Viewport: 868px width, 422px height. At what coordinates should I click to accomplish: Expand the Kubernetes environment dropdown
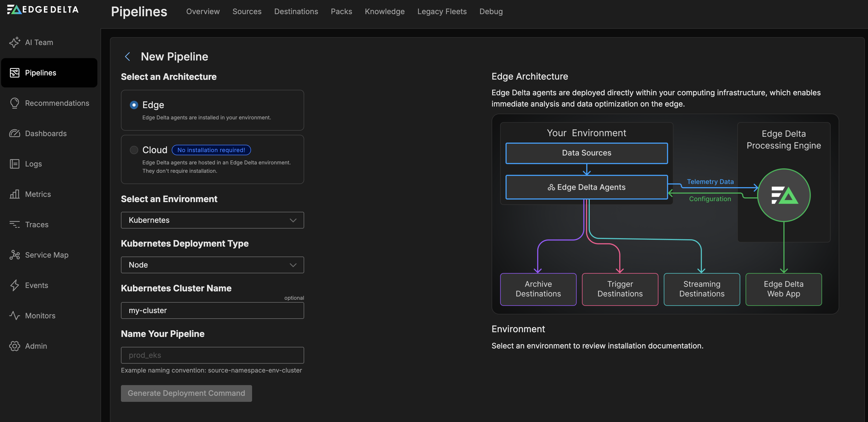[x=212, y=220]
